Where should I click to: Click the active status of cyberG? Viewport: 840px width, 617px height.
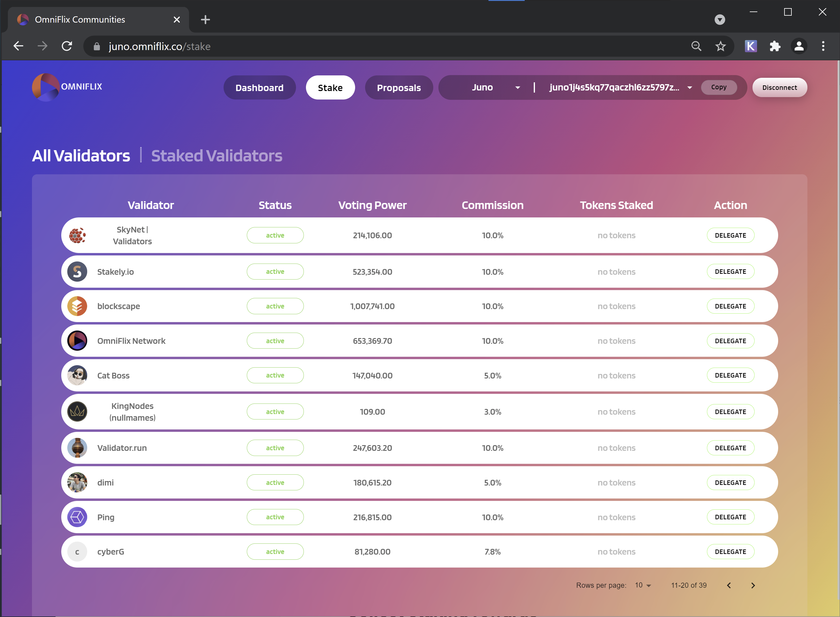[x=275, y=552]
